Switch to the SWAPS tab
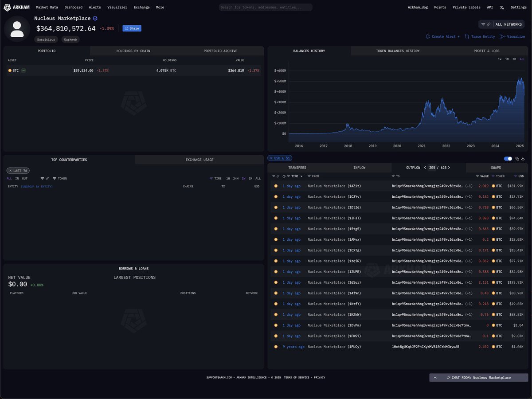The image size is (532, 399). point(496,168)
